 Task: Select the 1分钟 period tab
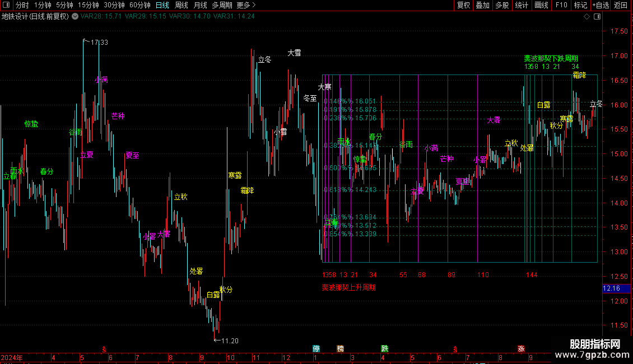point(43,5)
